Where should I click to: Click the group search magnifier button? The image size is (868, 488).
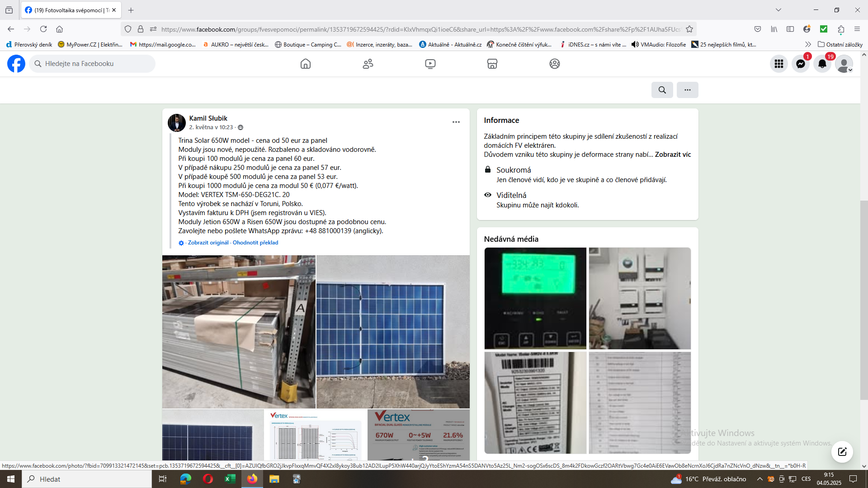(662, 90)
